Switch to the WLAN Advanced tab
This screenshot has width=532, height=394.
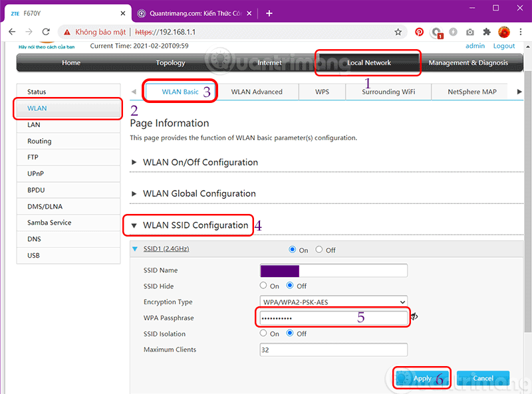[257, 92]
